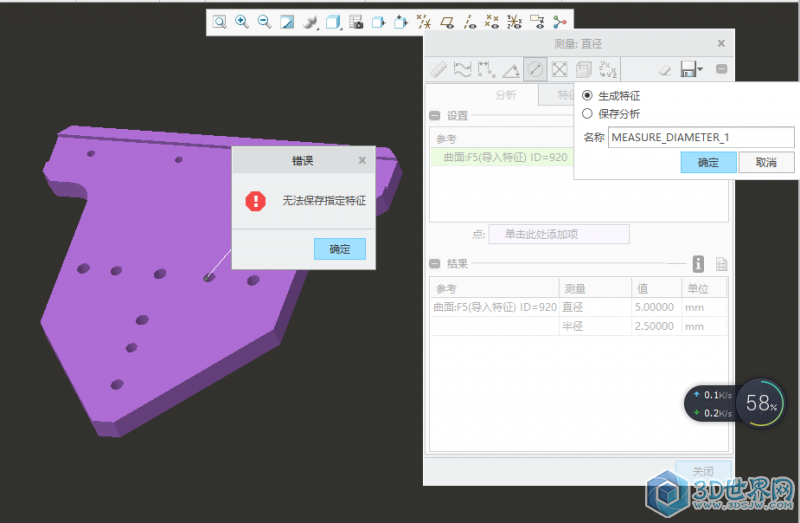Image resolution: width=800 pixels, height=523 pixels.
Task: Select the angle measurement tool icon
Action: tap(511, 69)
